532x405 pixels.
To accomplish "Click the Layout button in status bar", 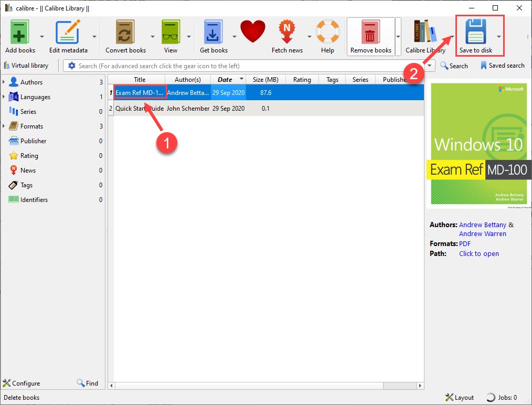I will pos(460,398).
